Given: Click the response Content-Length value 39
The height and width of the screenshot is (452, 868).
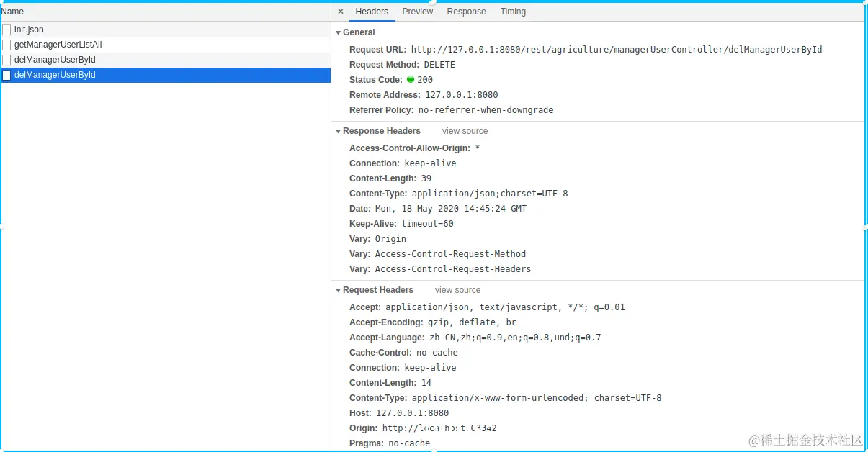Looking at the screenshot, I should 426,178.
